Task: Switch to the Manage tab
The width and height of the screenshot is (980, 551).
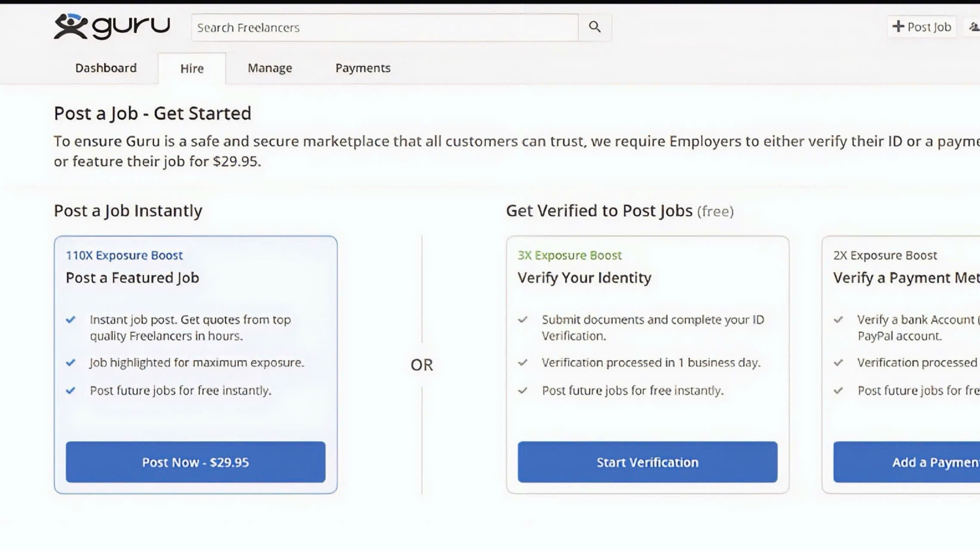Action: (270, 68)
